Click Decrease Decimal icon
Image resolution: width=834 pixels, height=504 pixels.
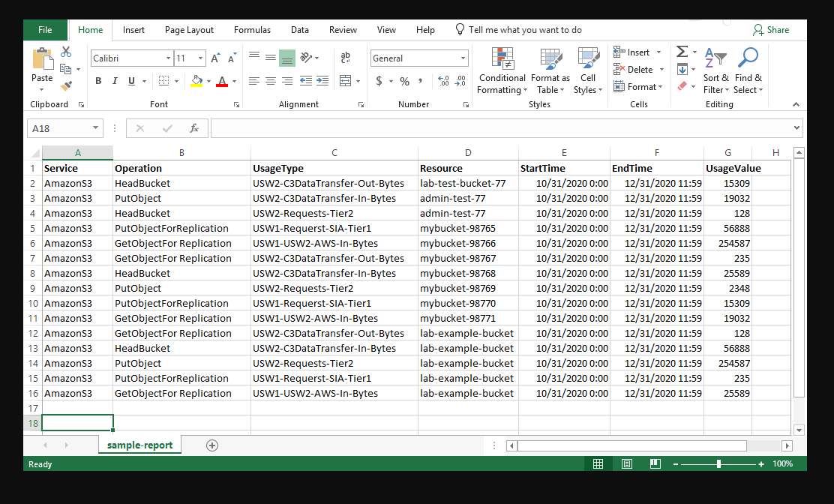pyautogui.click(x=460, y=81)
